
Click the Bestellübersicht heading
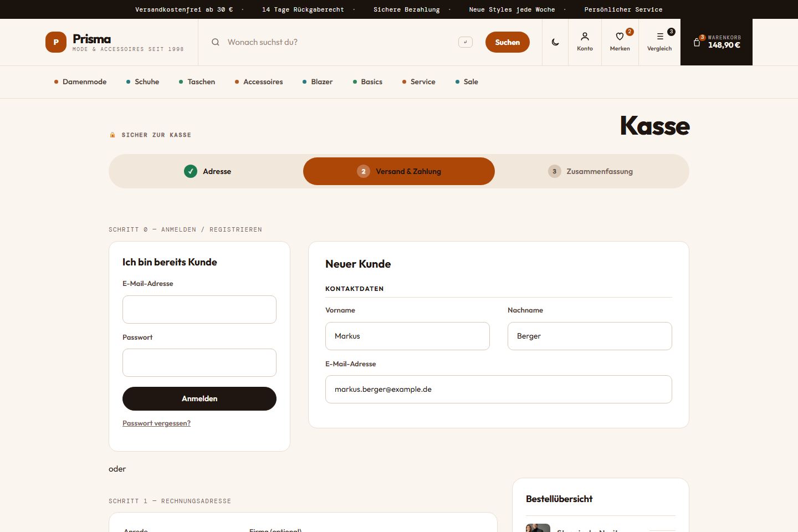[x=559, y=499]
